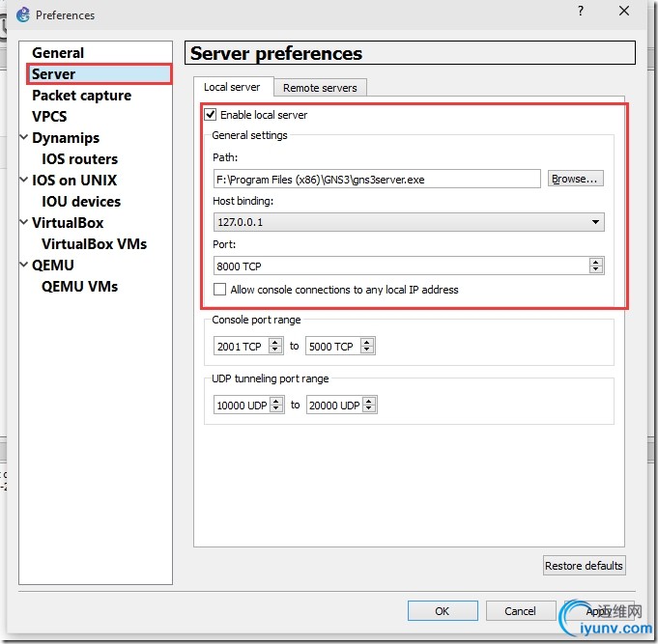
Task: Confirm with the OK button
Action: [x=443, y=611]
